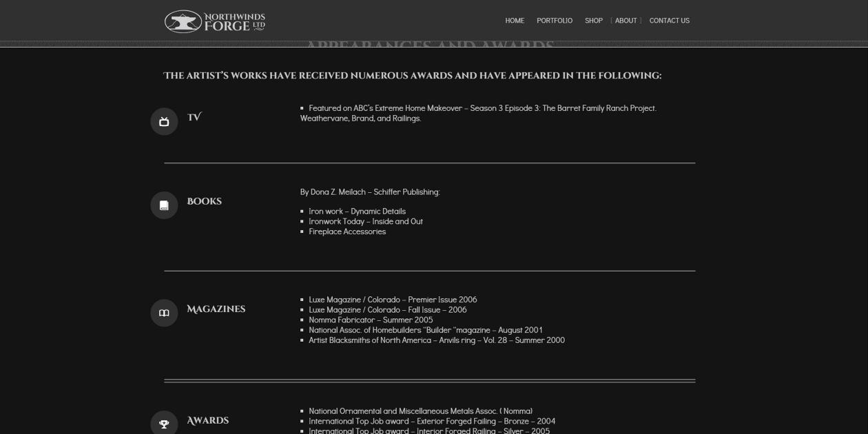Click the Magazines heading
868x434 pixels.
point(216,309)
